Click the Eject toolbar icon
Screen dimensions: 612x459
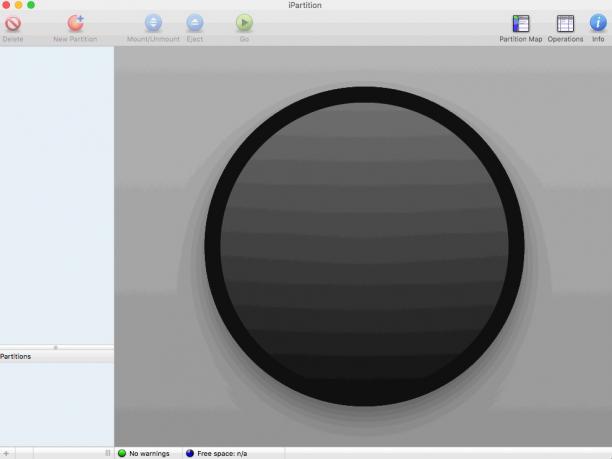[195, 23]
